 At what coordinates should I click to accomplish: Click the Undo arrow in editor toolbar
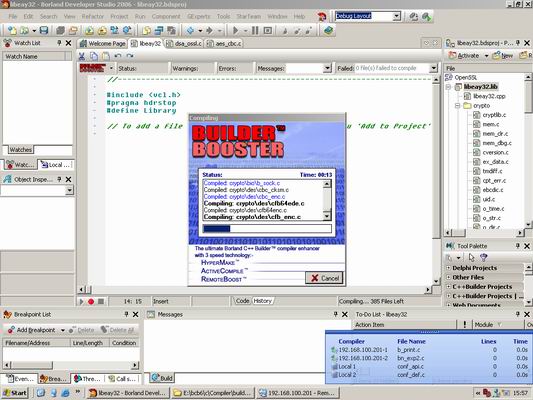pyautogui.click(x=118, y=56)
